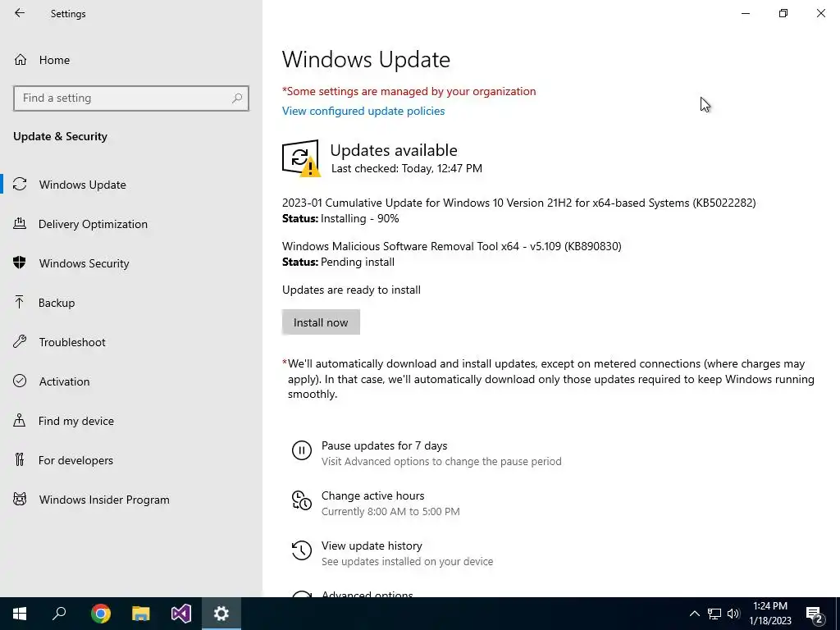The image size is (840, 630).
Task: Click the Windows Security shield icon
Action: point(20,262)
